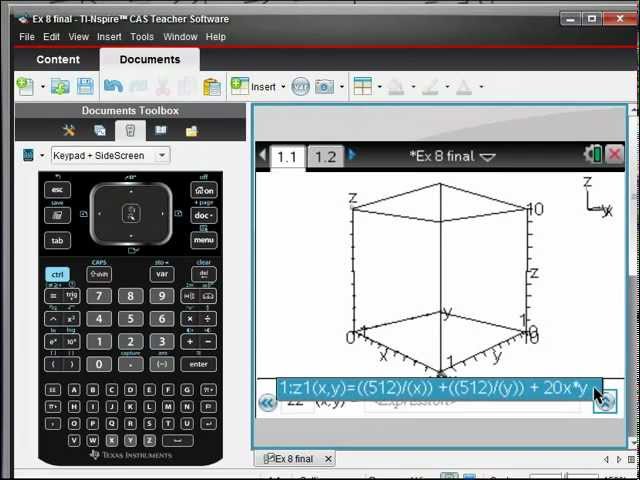The height and width of the screenshot is (480, 640).
Task: Click the letter A key
Action: coord(74,390)
